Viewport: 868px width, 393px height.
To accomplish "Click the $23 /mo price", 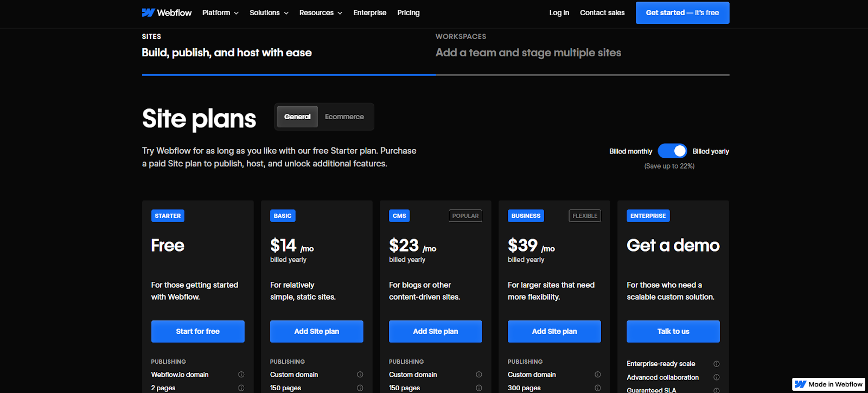I will (x=412, y=246).
